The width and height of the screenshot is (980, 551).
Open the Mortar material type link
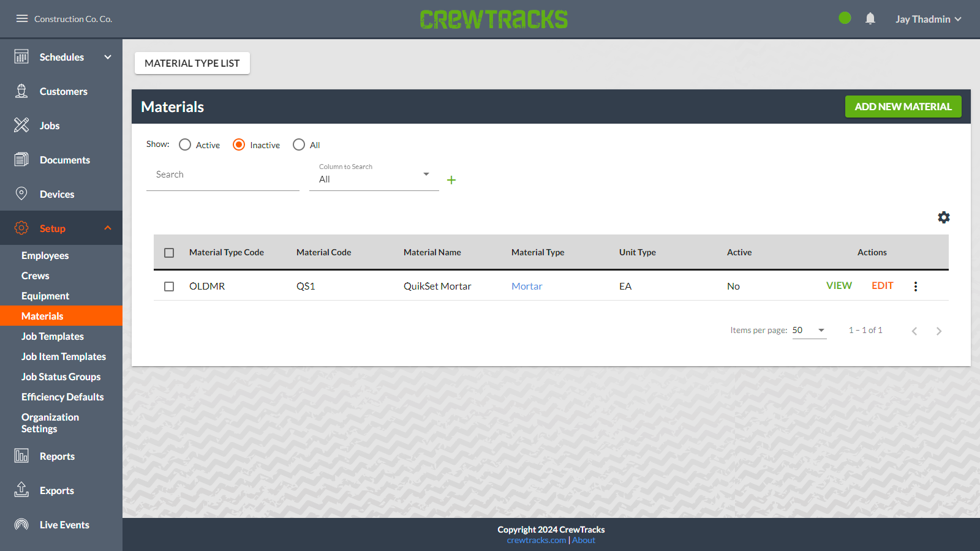[x=527, y=287]
